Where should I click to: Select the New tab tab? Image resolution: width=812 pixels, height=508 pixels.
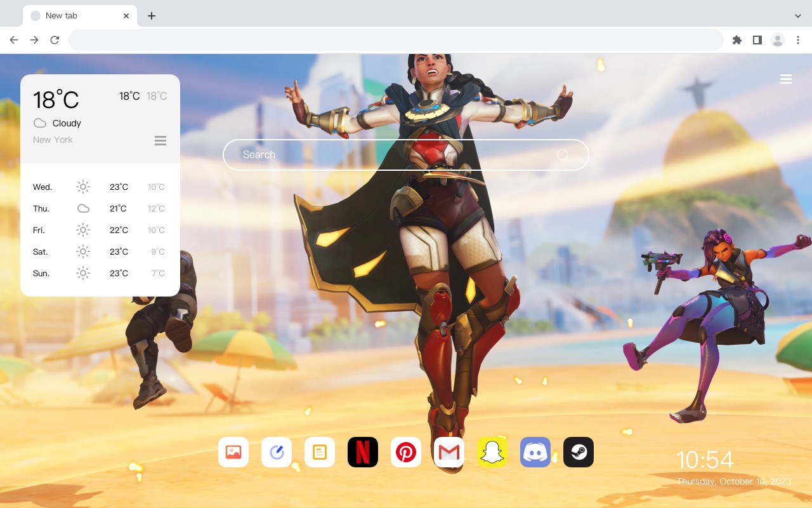[80, 16]
